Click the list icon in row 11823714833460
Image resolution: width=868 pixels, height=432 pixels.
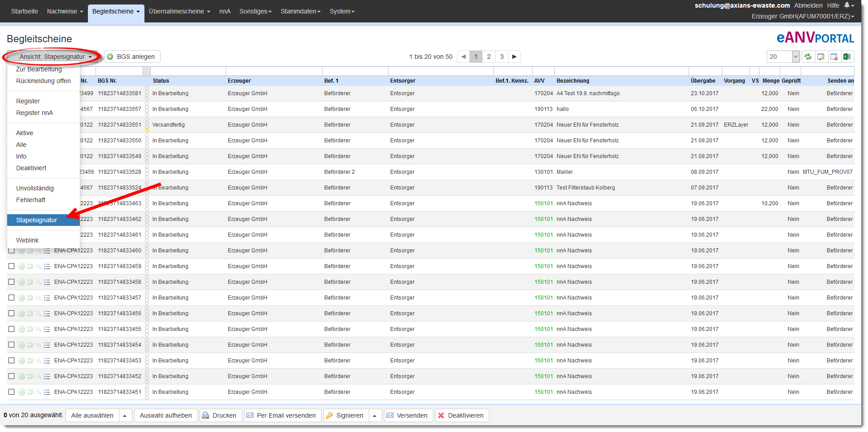(47, 251)
